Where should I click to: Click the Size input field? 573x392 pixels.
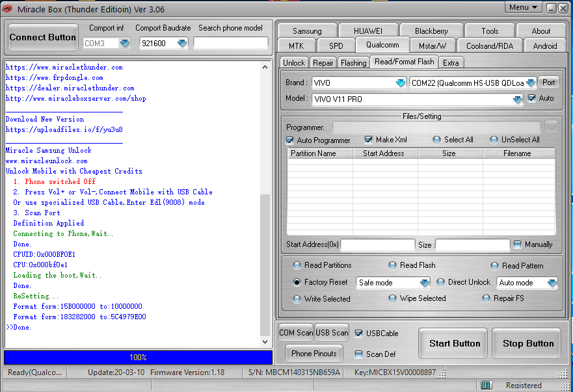pos(472,245)
